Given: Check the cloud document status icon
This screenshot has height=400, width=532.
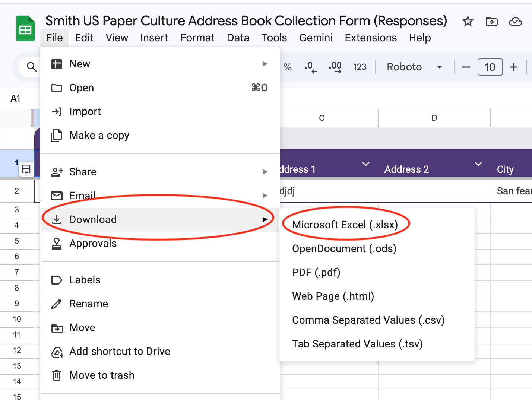Looking at the screenshot, I should click(x=515, y=22).
